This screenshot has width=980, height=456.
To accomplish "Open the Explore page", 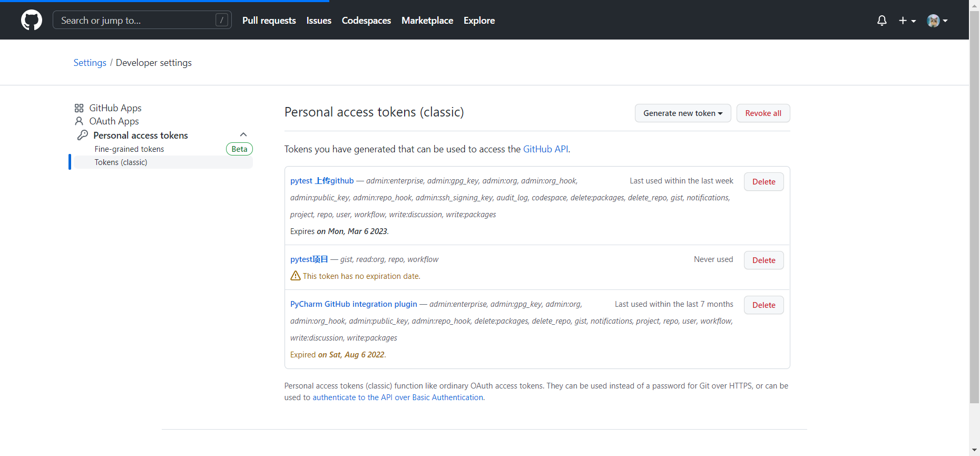I will pos(479,21).
